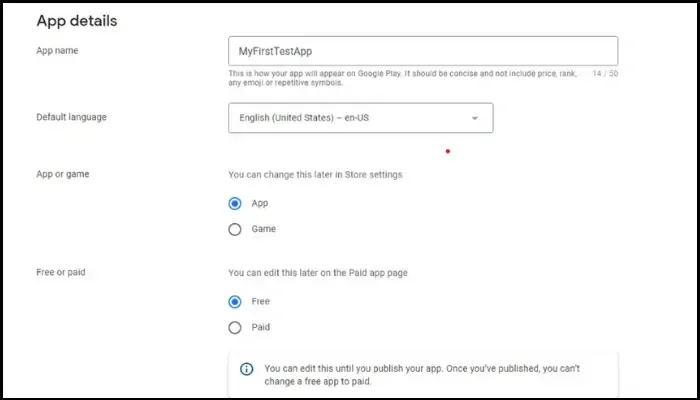Viewport: 700px width, 400px height.
Task: Click the App name input field
Action: tap(423, 51)
